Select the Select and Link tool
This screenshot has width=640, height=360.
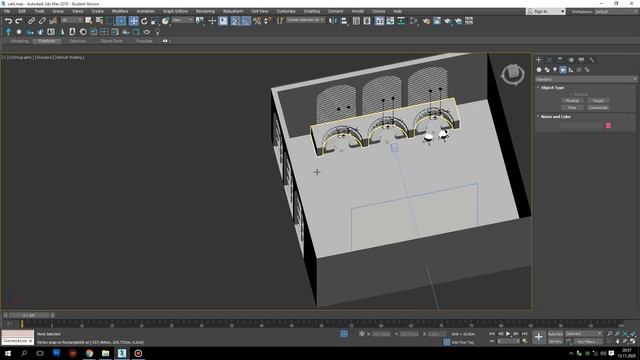pyautogui.click(x=31, y=21)
